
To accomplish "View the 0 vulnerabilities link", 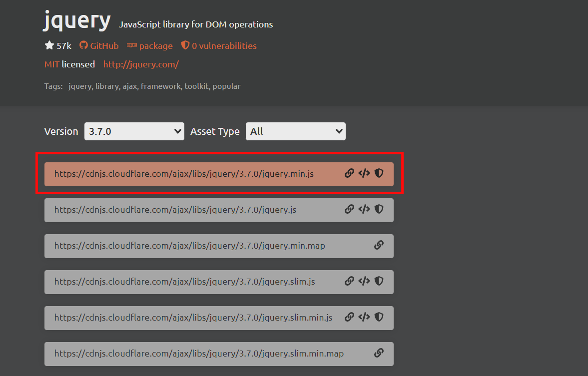I will (x=219, y=46).
